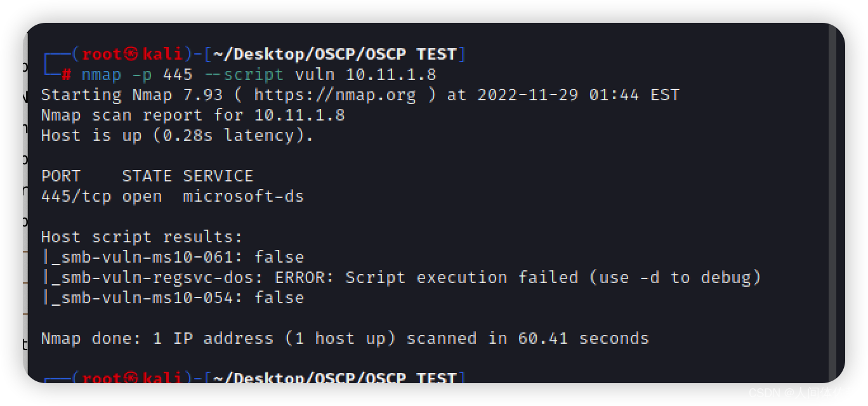Click the smb-vuln-regsvc-dos ERROR line
Image resolution: width=868 pixels, height=406 pixels.
pos(401,277)
